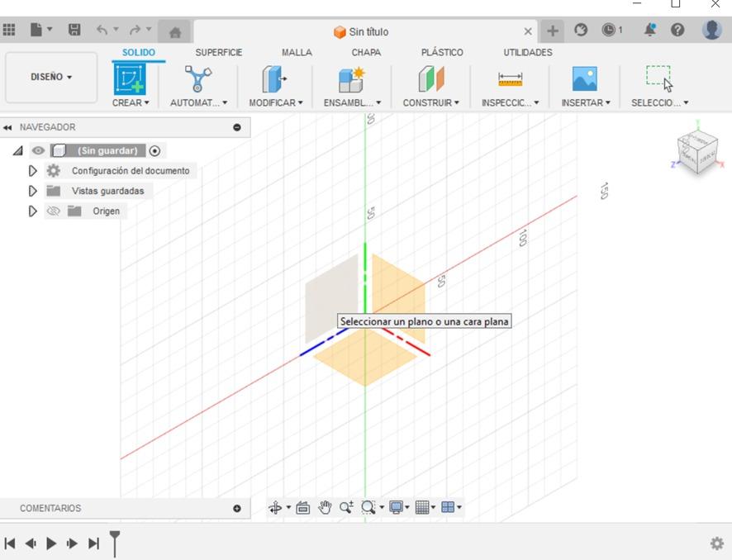This screenshot has height=560, width=732.
Task: Expand the Vistas guardadas folder
Action: (x=33, y=191)
